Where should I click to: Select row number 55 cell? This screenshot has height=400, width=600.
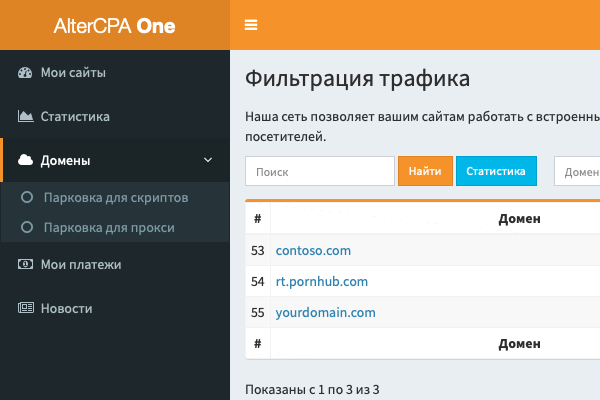tap(258, 312)
